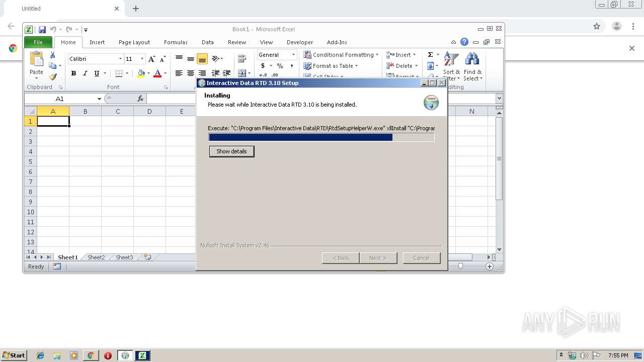
Task: Open Chrome from the taskbar
Action: pyautogui.click(x=91, y=355)
